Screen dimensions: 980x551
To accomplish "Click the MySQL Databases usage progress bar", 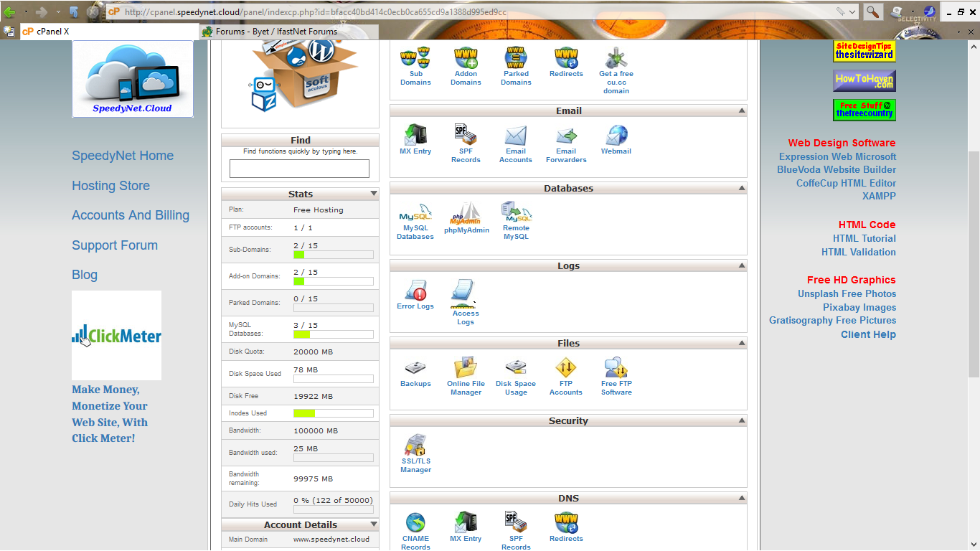I will coord(334,334).
